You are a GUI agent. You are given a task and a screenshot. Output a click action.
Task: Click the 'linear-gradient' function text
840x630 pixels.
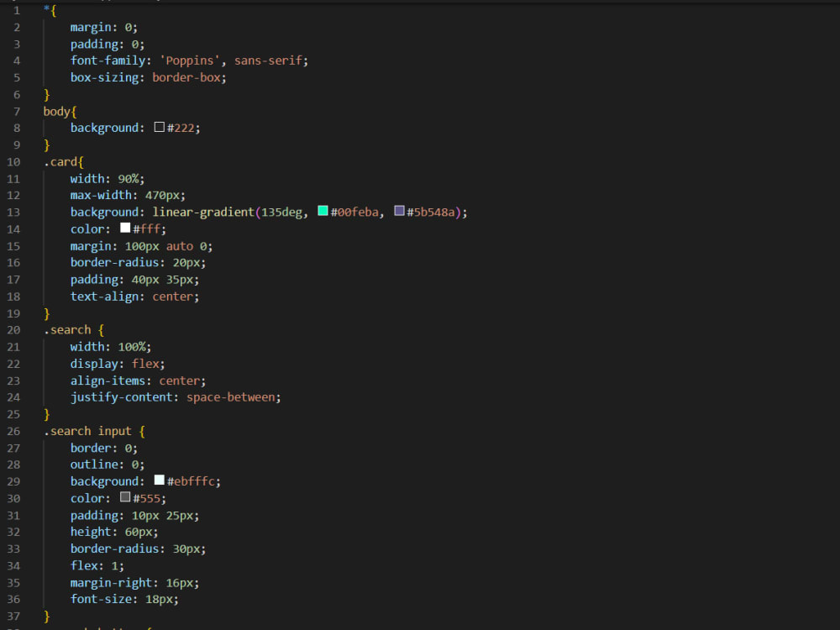203,213
